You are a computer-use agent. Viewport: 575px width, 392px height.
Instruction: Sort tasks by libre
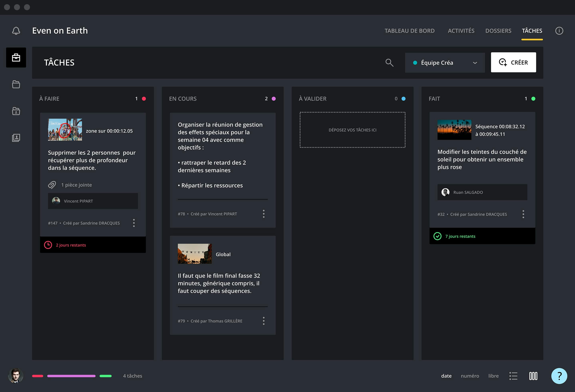493,376
